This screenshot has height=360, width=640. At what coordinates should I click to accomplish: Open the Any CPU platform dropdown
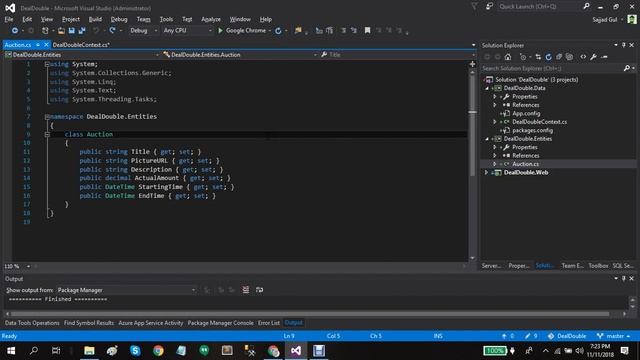pos(187,31)
